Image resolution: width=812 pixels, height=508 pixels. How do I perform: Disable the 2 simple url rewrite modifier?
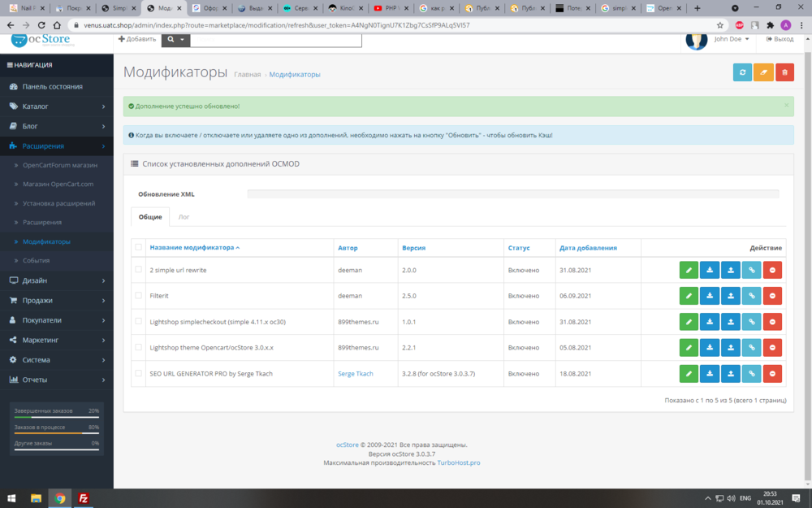[x=772, y=270]
